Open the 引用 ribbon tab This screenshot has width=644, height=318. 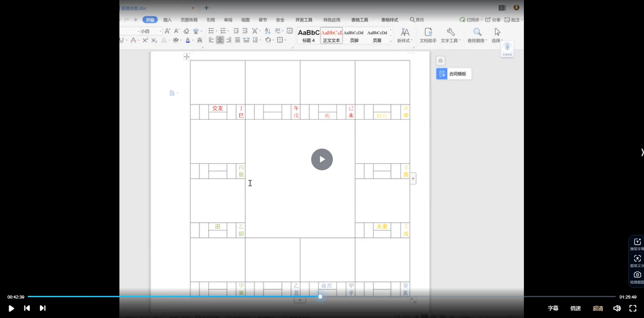211,20
